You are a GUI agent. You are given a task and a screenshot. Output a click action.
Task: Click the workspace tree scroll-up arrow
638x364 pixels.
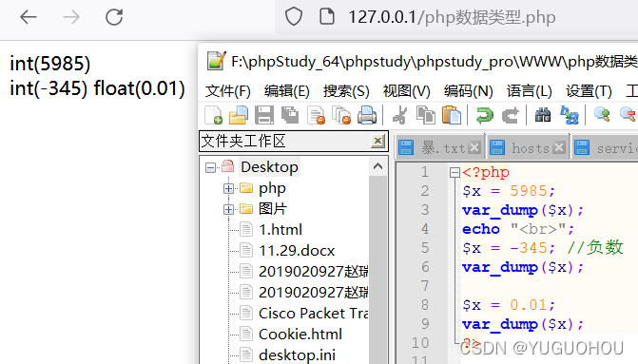point(377,166)
